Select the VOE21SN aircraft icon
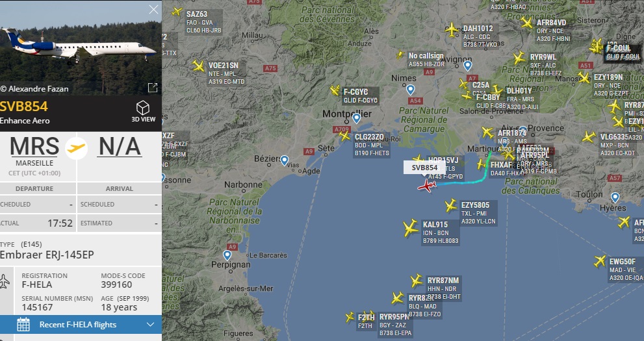This screenshot has width=644, height=341. (198, 66)
